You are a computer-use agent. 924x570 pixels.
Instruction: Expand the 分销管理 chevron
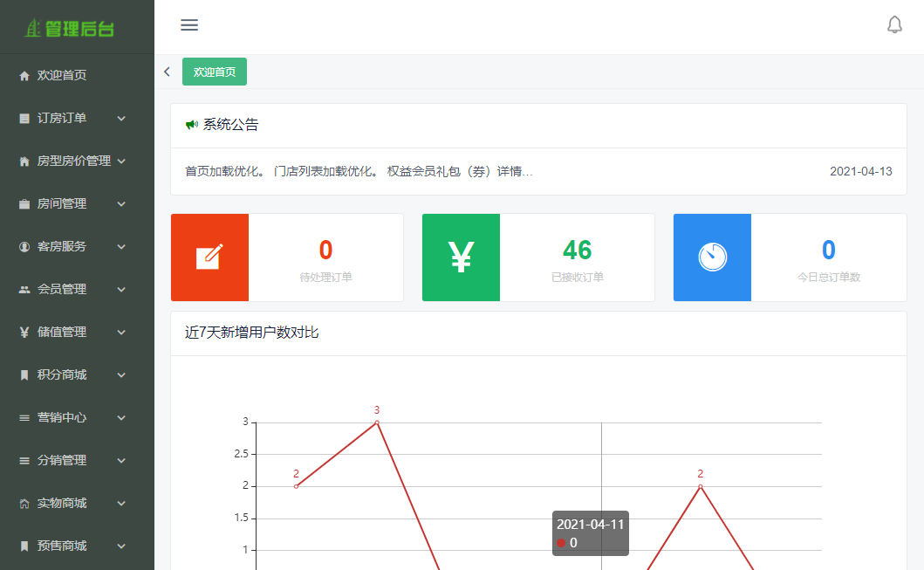tap(121, 460)
